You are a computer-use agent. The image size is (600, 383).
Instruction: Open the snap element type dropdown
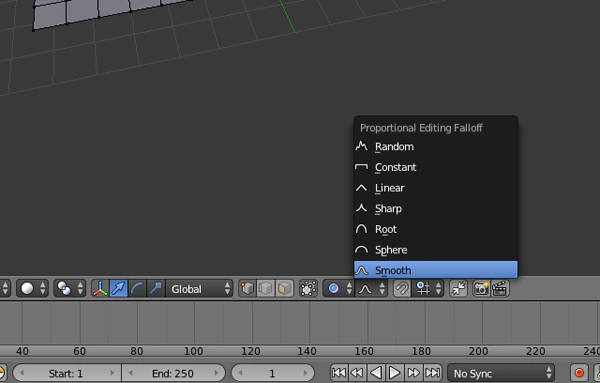point(428,288)
